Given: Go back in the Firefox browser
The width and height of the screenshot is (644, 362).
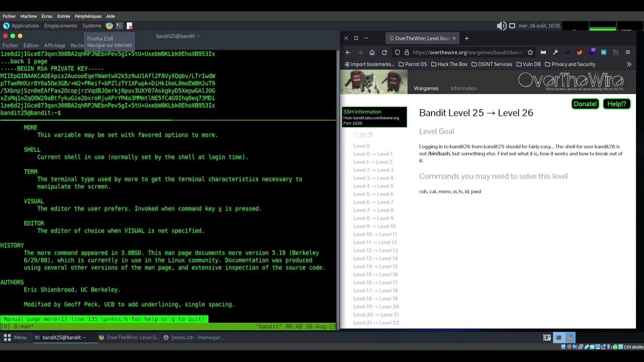Looking at the screenshot, I should 348,52.
